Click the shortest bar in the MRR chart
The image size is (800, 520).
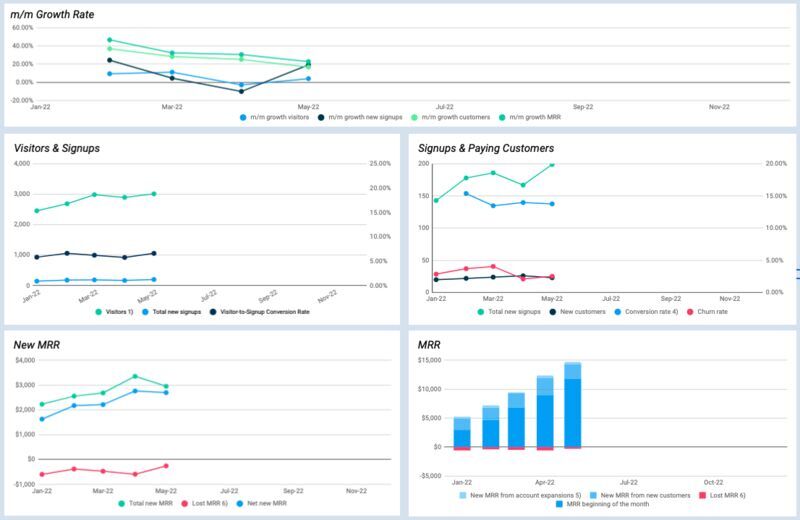click(462, 434)
